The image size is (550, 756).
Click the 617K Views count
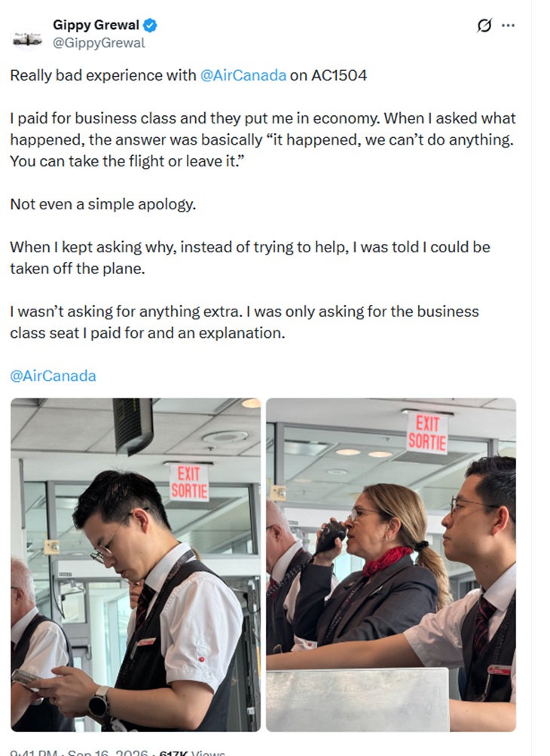click(192, 752)
